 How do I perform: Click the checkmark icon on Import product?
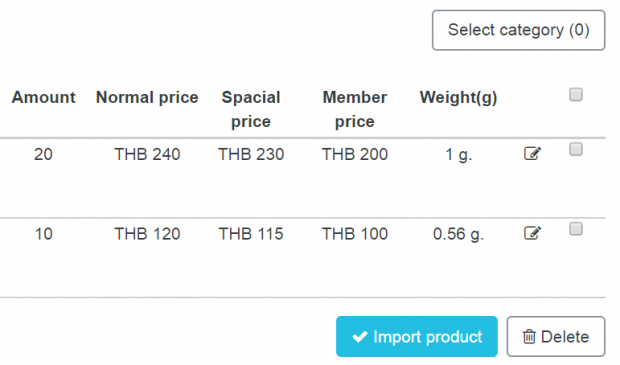pyautogui.click(x=360, y=337)
